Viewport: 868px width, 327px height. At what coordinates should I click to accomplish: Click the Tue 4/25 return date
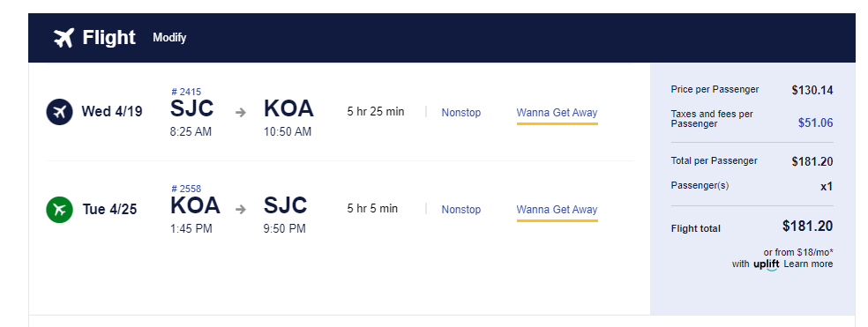(x=109, y=209)
